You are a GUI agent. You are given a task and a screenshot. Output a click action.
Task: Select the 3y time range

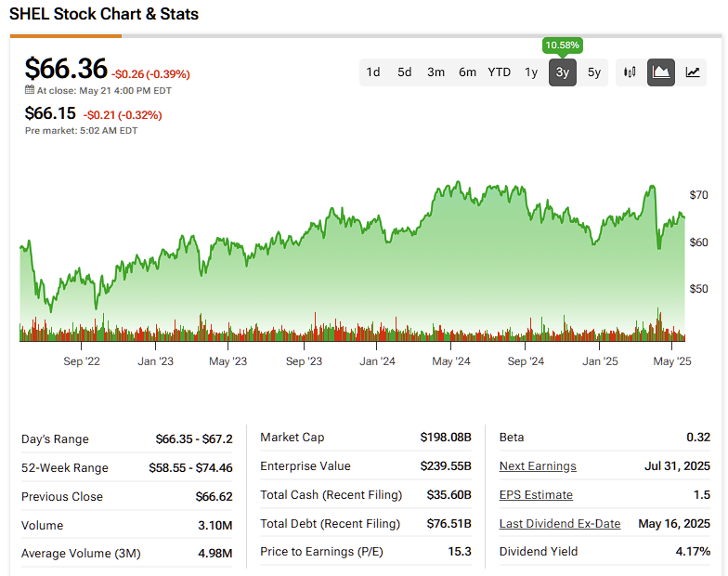563,72
